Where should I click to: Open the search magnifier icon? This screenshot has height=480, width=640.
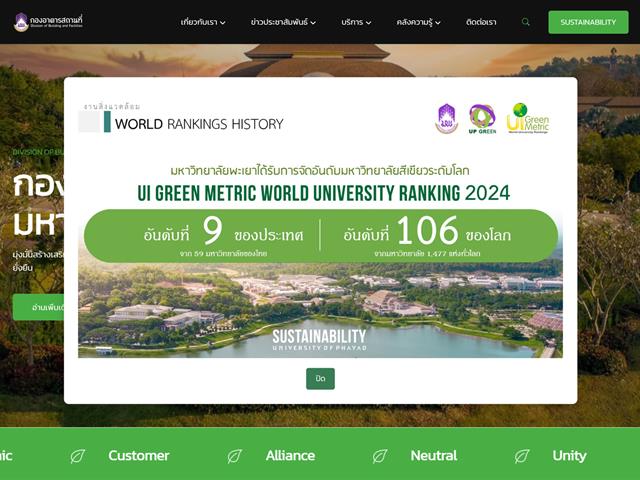526,22
